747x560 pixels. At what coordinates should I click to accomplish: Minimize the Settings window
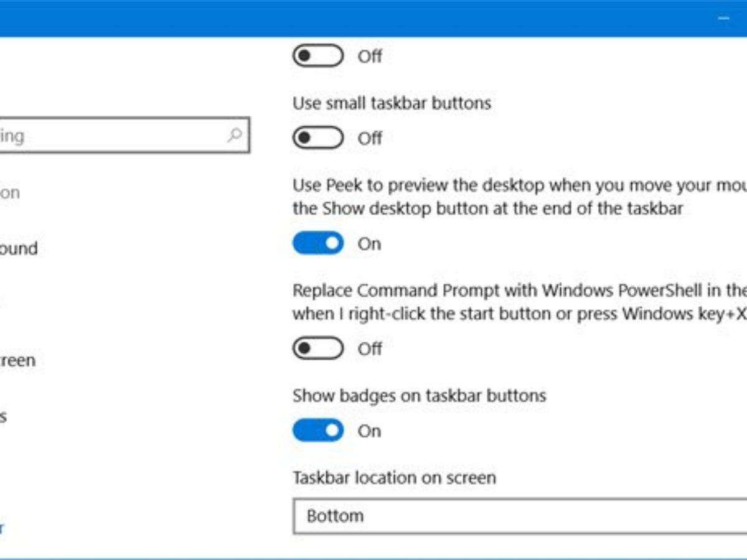coord(724,19)
